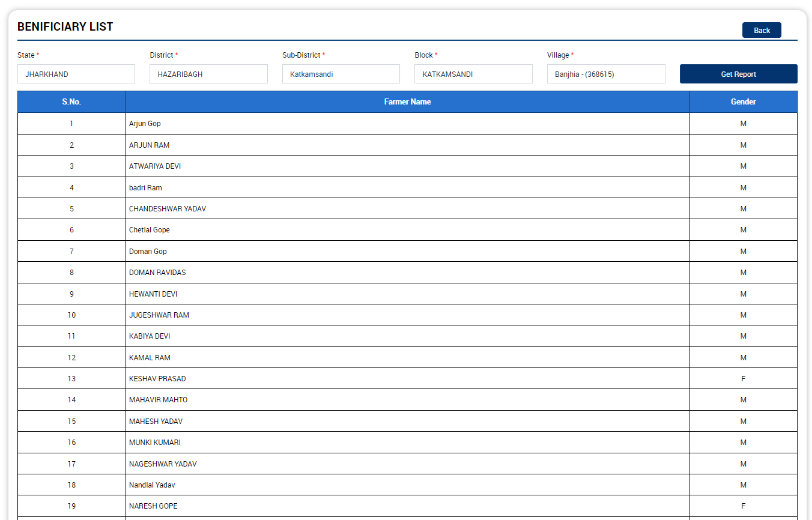Image resolution: width=812 pixels, height=520 pixels.
Task: Open the Village dropdown showing Banjhia
Action: (606, 74)
